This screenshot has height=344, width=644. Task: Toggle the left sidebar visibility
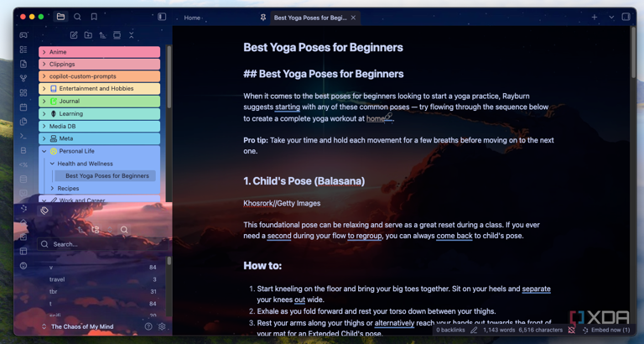(x=162, y=17)
